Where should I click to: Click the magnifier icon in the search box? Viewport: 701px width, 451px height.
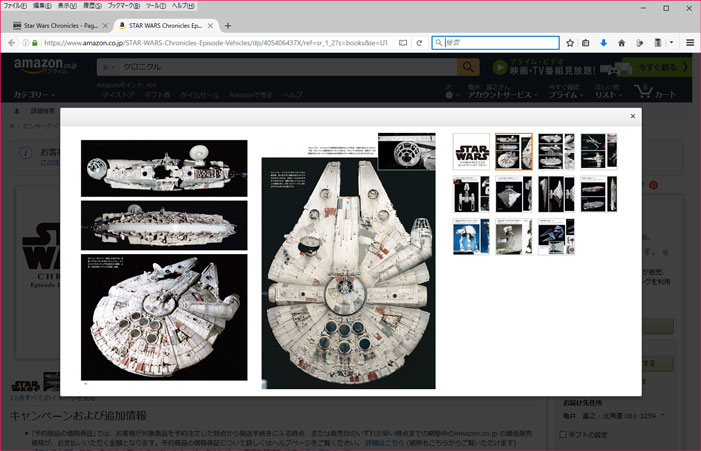439,43
